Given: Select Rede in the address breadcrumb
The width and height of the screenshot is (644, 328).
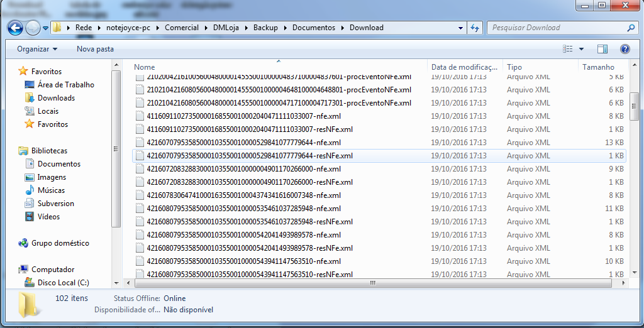Looking at the screenshot, I should (84, 28).
